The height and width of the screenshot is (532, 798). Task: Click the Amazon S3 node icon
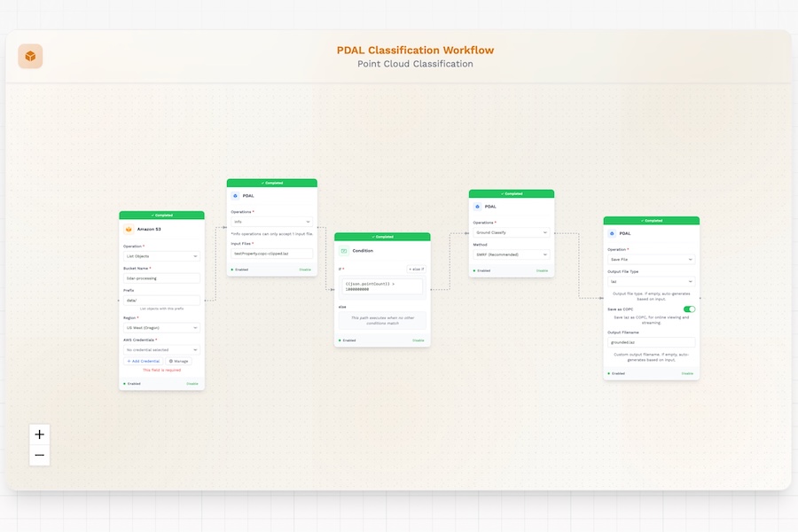pos(129,229)
